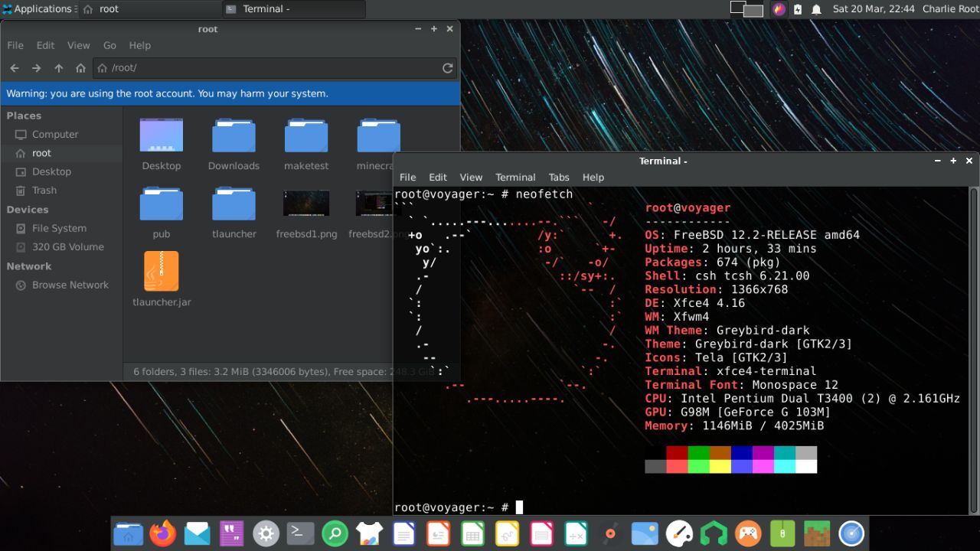Viewport: 980px width, 551px height.
Task: Open the Tabs menu in terminal window
Action: point(559,177)
